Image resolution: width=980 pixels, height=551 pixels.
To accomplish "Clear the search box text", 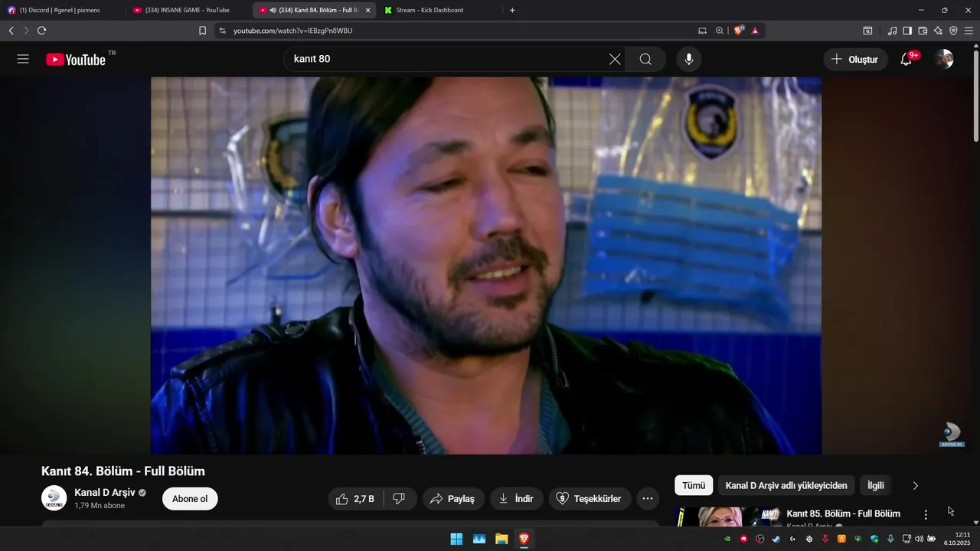I will click(615, 59).
